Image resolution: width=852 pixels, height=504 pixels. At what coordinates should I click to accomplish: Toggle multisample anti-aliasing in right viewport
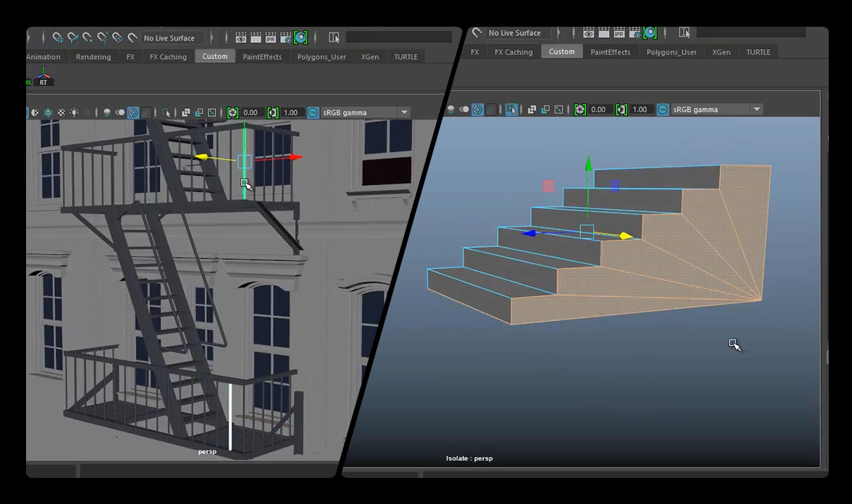click(x=477, y=109)
